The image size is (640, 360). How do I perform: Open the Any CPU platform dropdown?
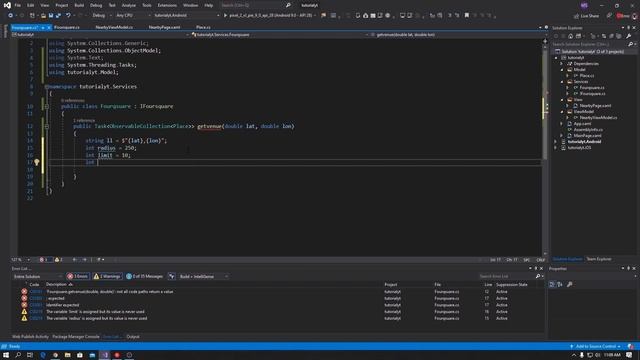point(132,16)
